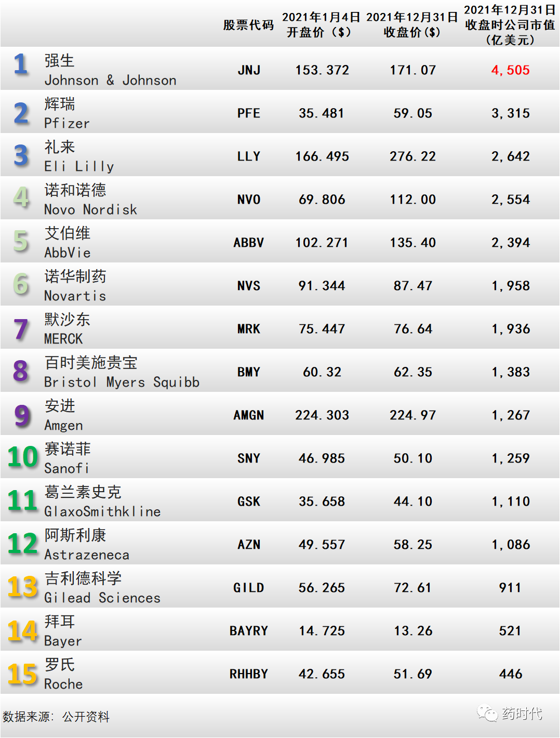Select the ABBV ticker code
This screenshot has height=738, width=560.
[249, 243]
